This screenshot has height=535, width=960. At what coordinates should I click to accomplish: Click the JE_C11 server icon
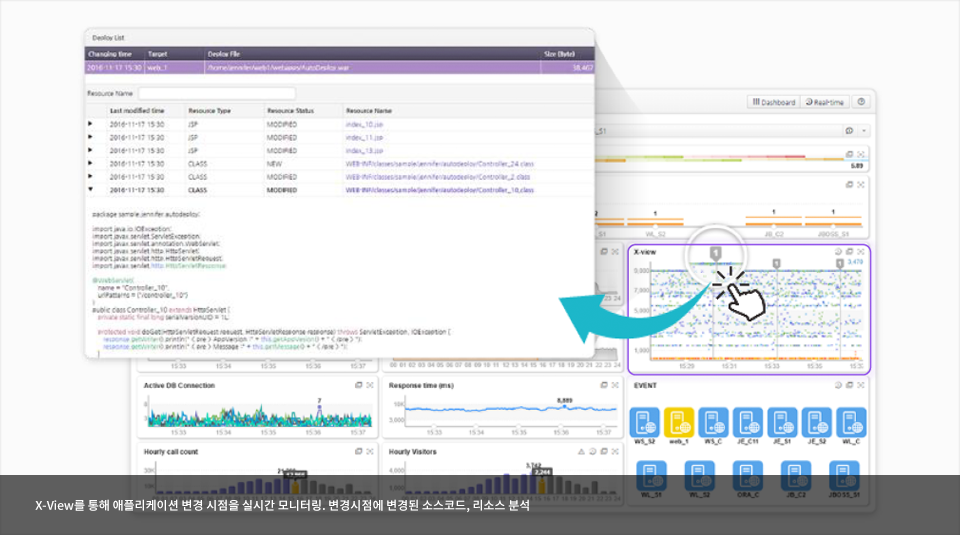pyautogui.click(x=746, y=421)
